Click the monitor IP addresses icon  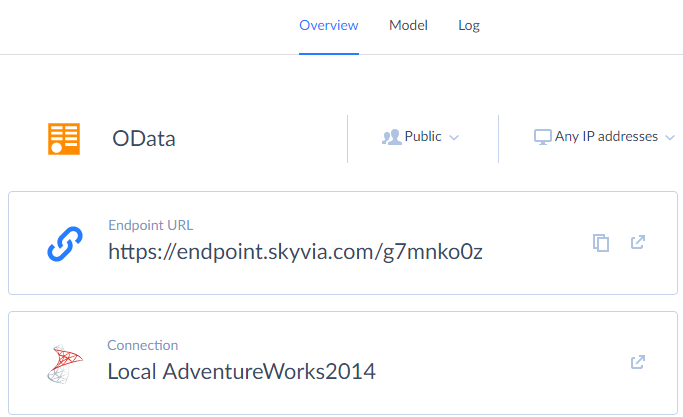[x=543, y=137]
